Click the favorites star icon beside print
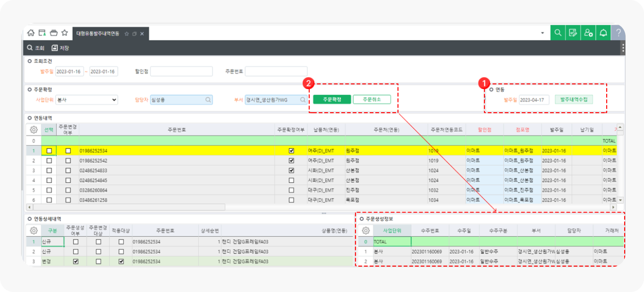This screenshot has width=644, height=292. [x=65, y=33]
